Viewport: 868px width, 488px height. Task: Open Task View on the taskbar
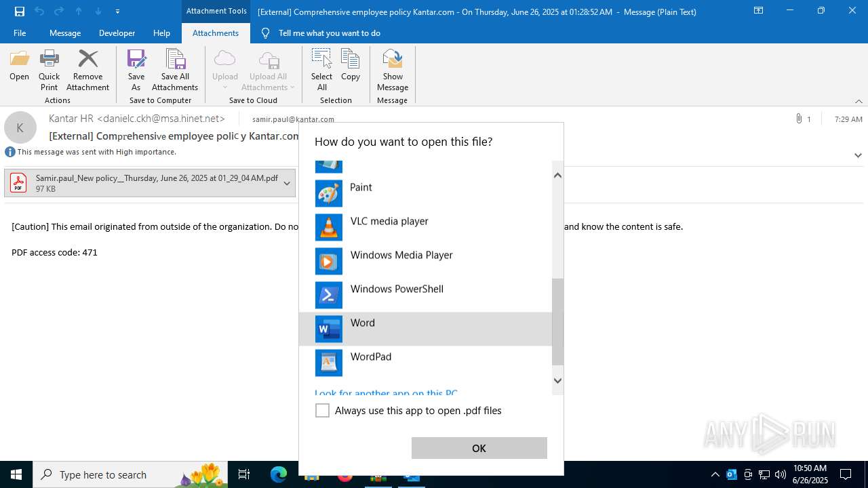click(244, 474)
